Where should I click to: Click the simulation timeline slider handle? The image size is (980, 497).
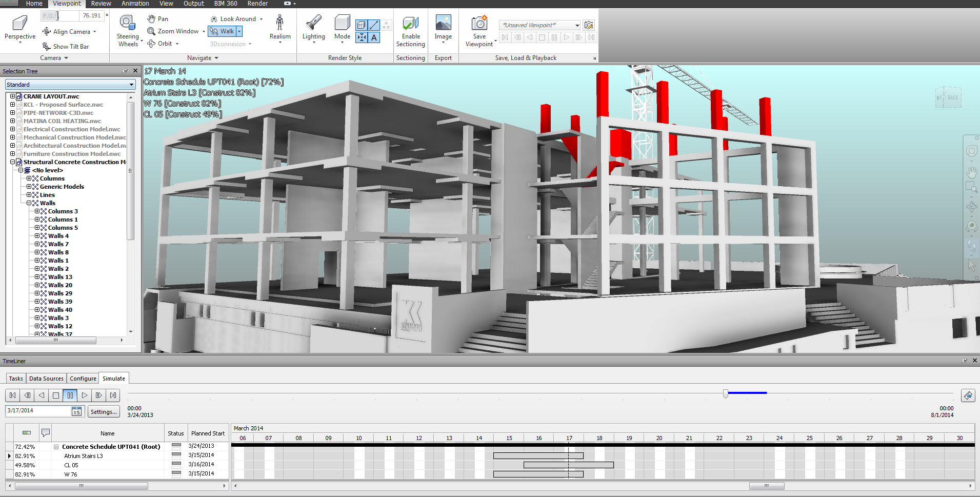click(725, 393)
